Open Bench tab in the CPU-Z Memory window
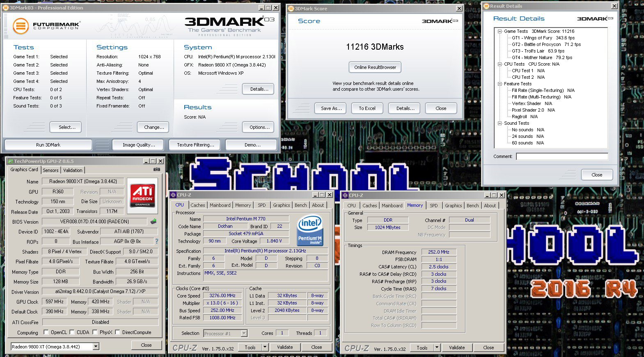The height and width of the screenshot is (357, 644). [472, 206]
